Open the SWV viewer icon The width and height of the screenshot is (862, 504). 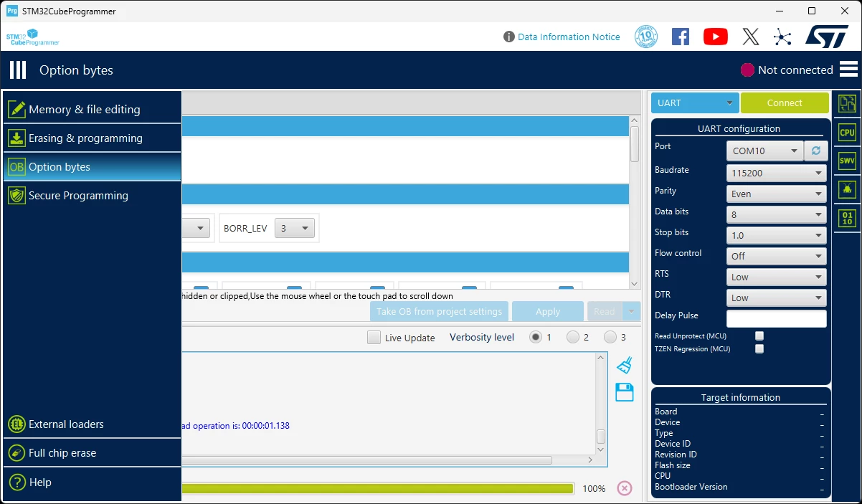847,161
